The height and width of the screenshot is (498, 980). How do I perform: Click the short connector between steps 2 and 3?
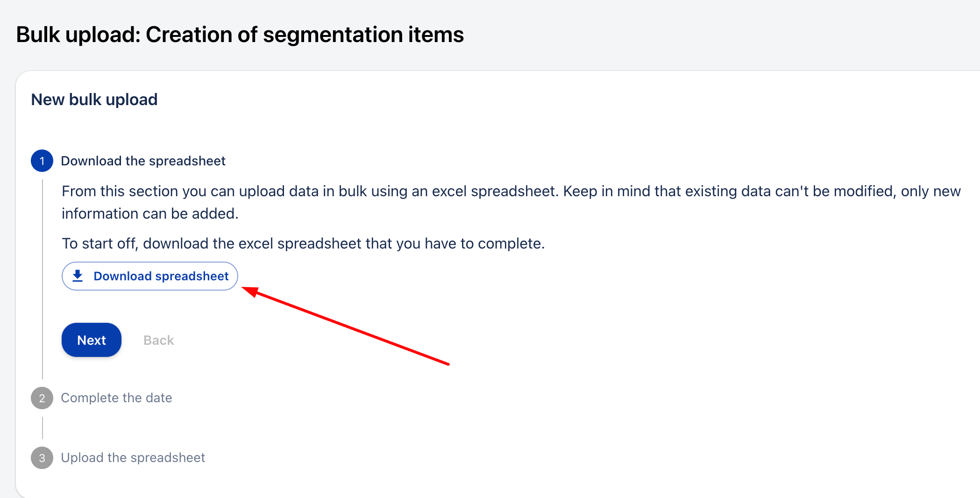[43, 428]
